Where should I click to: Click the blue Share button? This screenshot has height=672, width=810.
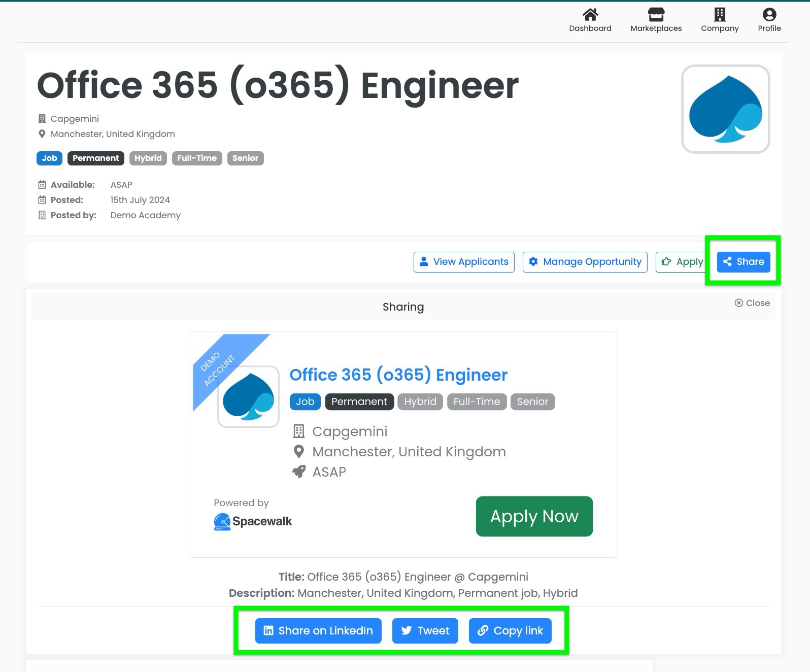(x=744, y=262)
